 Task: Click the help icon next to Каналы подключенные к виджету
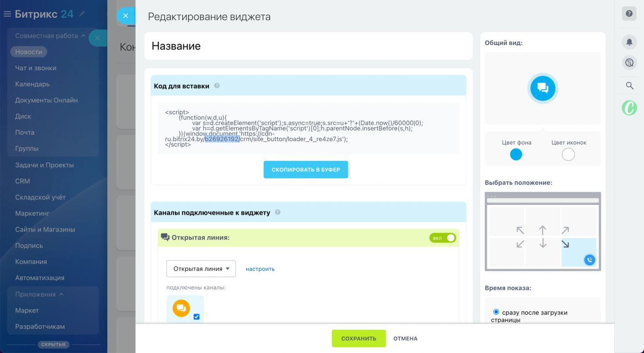[x=278, y=212]
